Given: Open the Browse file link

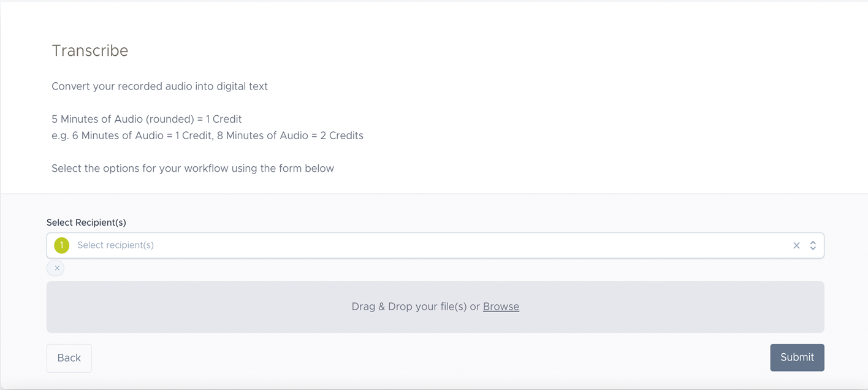Looking at the screenshot, I should click(501, 307).
